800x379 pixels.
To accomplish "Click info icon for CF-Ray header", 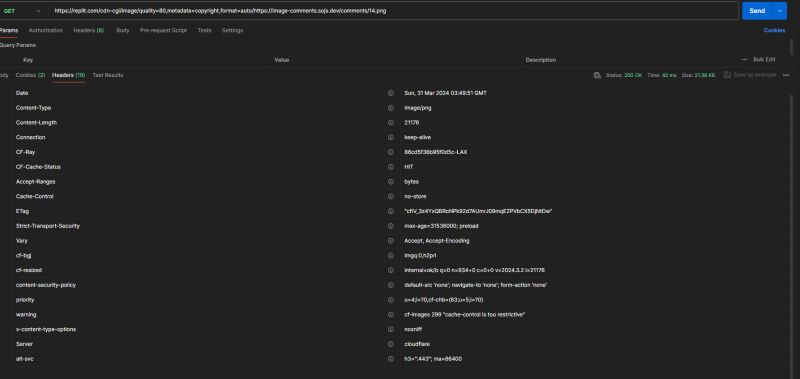I will click(390, 152).
